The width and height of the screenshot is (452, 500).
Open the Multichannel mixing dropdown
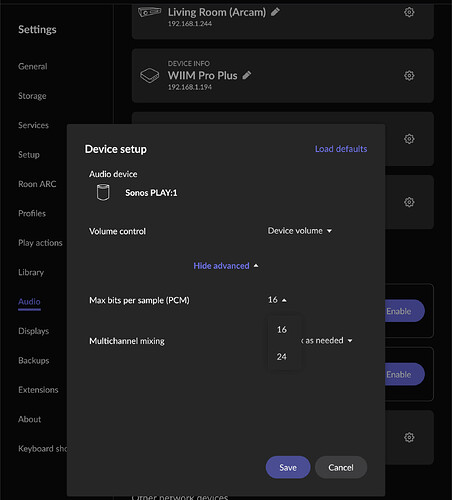coord(327,340)
